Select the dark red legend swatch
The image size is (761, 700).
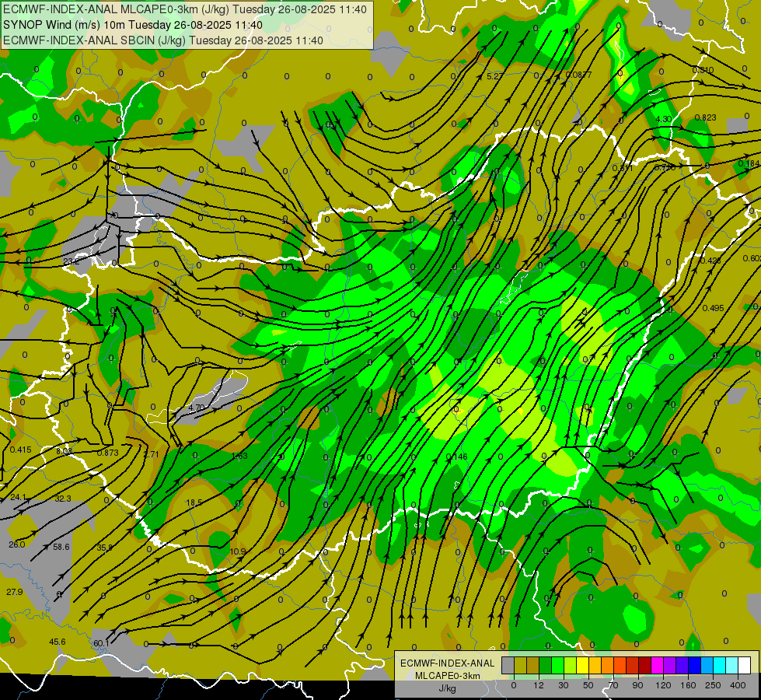pyautogui.click(x=645, y=665)
